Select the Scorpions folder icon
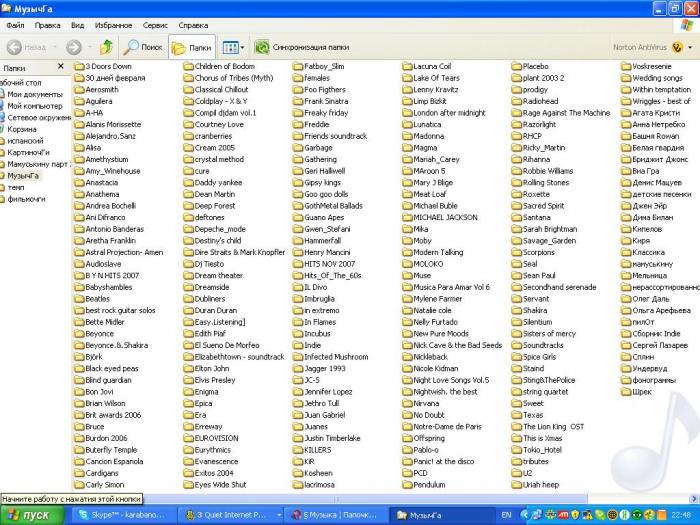 [x=517, y=252]
